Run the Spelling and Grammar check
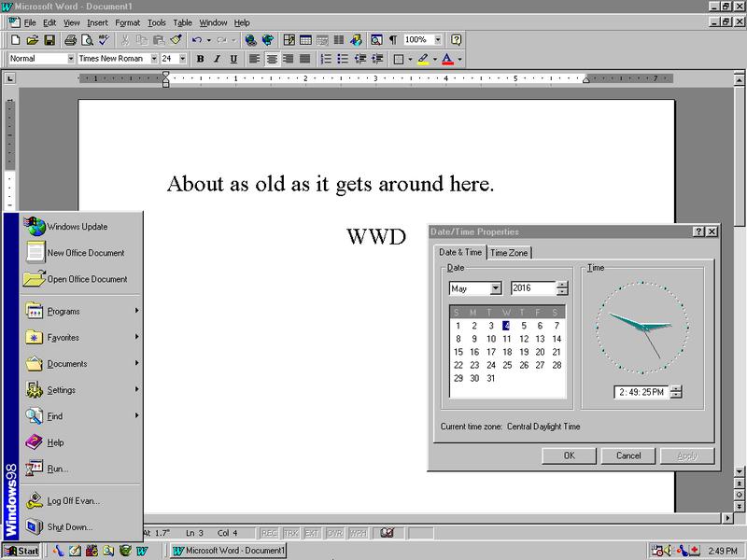747x560 pixels. (x=105, y=40)
